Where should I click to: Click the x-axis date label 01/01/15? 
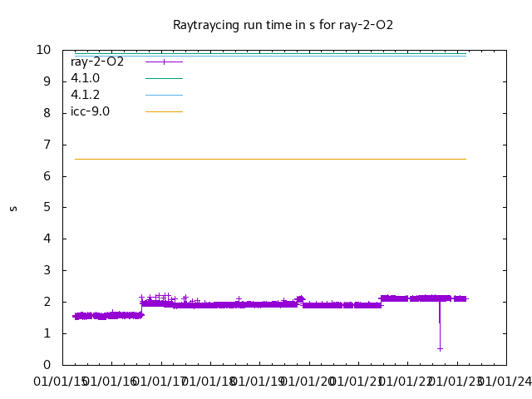click(x=58, y=382)
